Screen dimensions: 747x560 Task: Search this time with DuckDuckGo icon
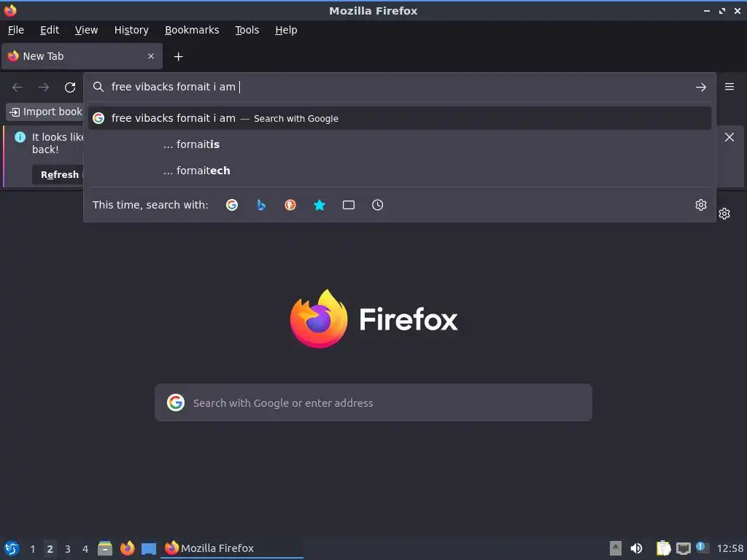[x=290, y=205]
